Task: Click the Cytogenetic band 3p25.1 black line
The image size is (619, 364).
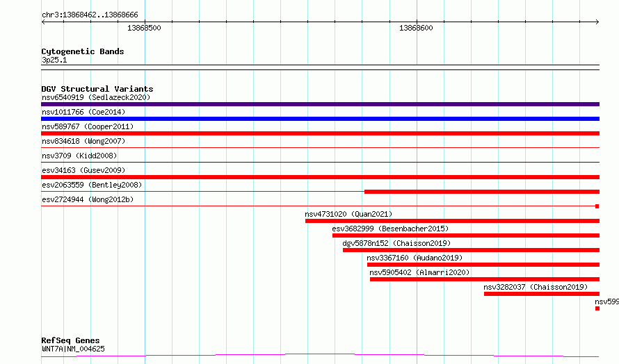Action: tap(320, 67)
